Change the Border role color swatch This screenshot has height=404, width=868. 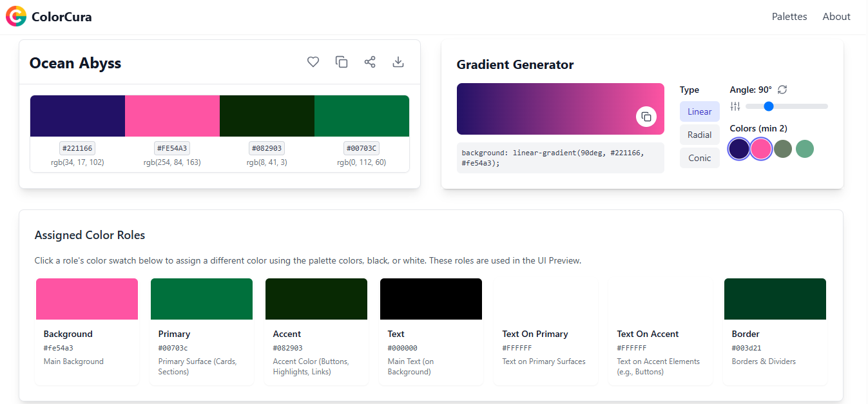[x=775, y=299]
